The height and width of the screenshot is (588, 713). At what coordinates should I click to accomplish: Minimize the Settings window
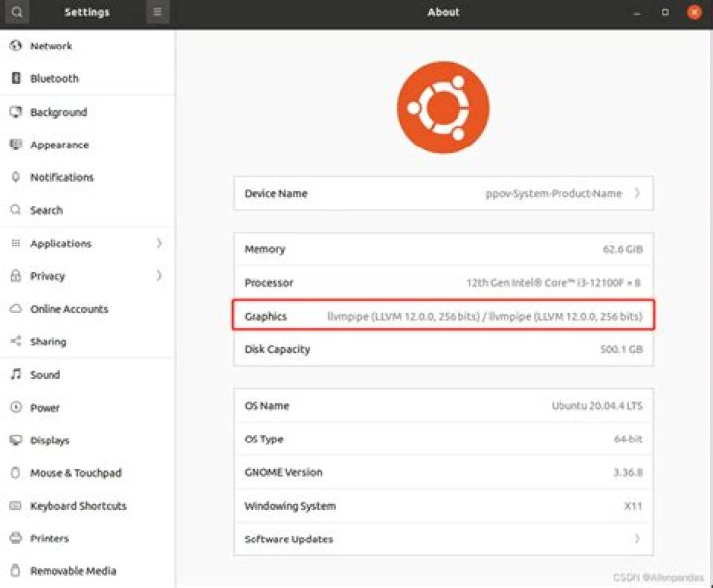637,12
